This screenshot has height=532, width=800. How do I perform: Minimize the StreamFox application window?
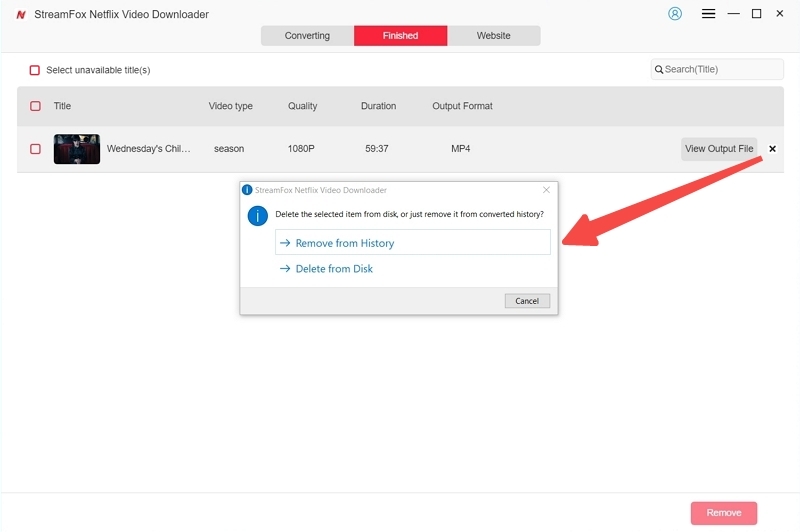coord(734,14)
